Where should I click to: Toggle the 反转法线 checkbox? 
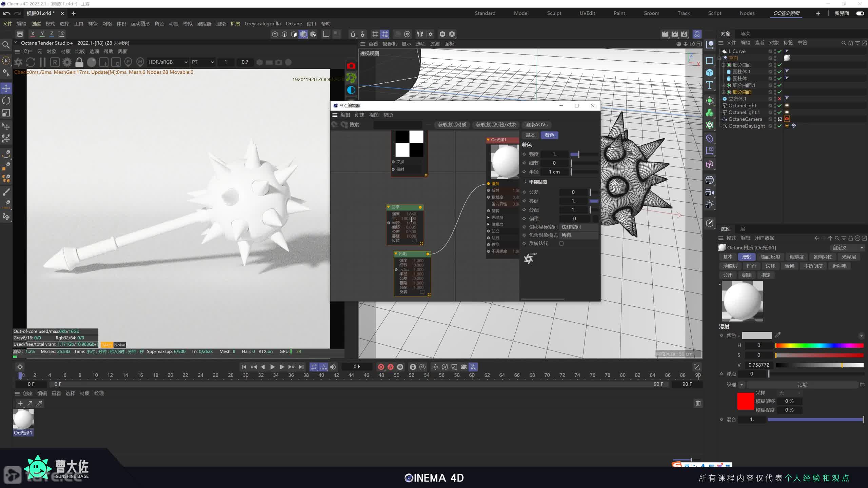[x=561, y=243]
